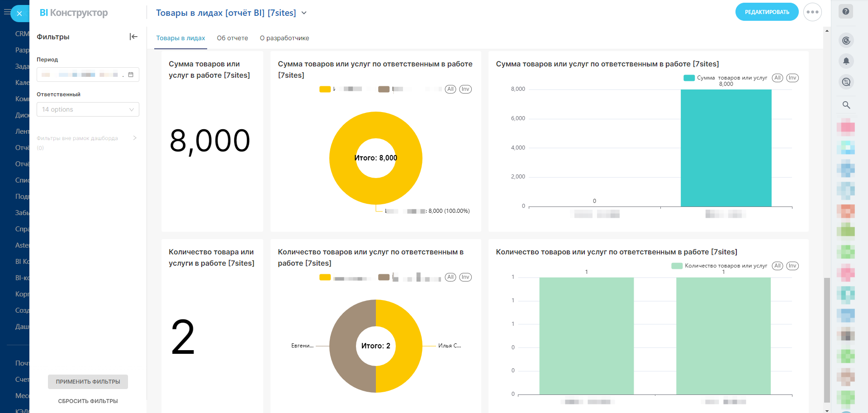Expand the report title dropdown chevron
Viewport: 868px width, 413px height.
point(304,13)
